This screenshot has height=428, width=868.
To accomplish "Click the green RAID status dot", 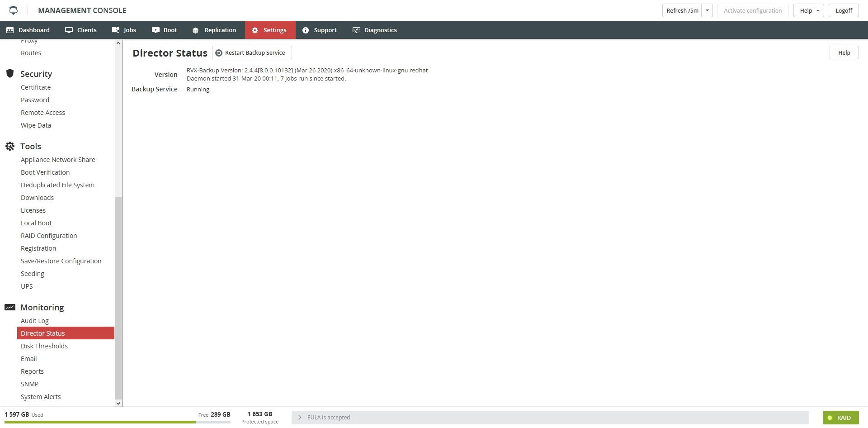I will coord(830,418).
